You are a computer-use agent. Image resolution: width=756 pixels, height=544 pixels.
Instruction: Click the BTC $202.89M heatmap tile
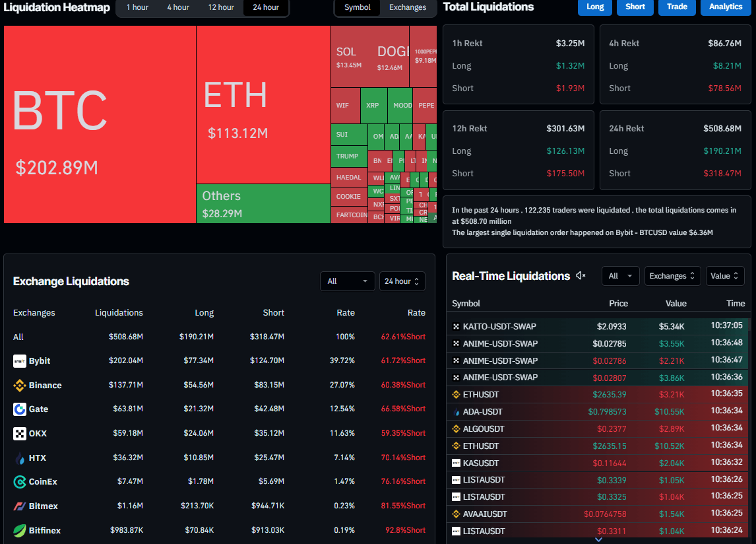100,125
